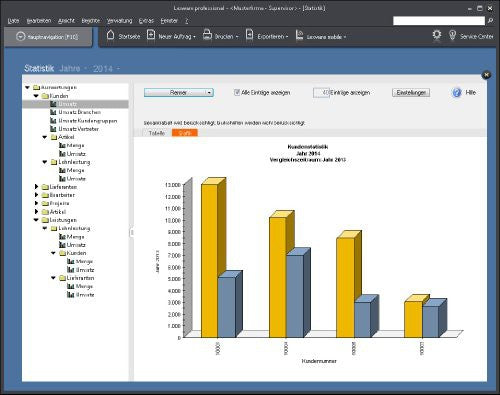Select the highlighted Umsatz item under Kunden
500x395 pixels.
coord(75,104)
